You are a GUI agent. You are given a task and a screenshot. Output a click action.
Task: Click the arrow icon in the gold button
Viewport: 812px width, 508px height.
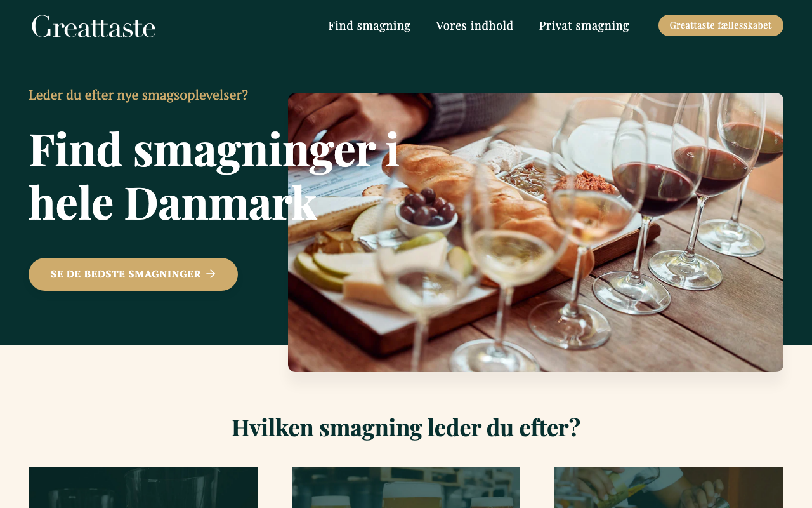tap(211, 274)
